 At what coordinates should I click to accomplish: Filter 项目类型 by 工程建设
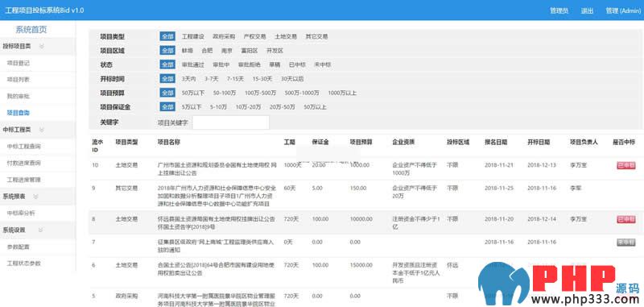pos(193,36)
